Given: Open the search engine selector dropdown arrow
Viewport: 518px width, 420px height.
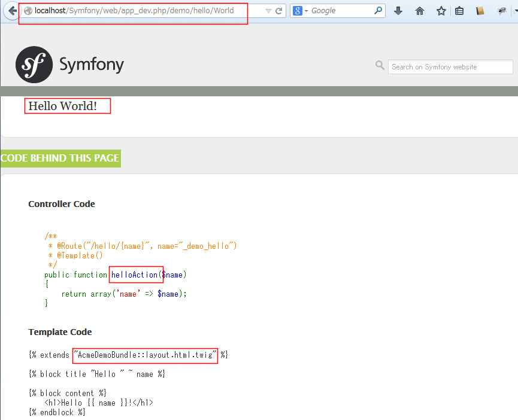Looking at the screenshot, I should 306,11.
